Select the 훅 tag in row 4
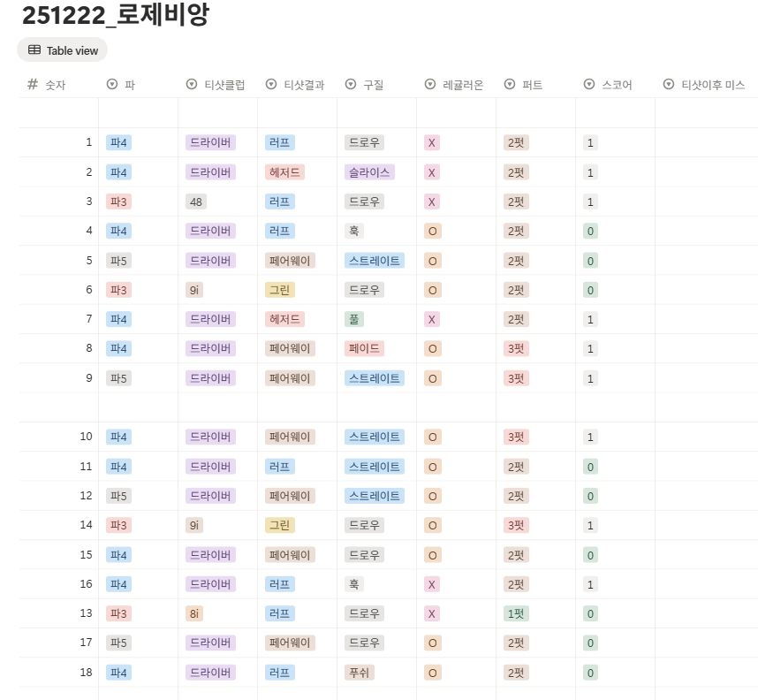The width and height of the screenshot is (758, 700). 354,231
